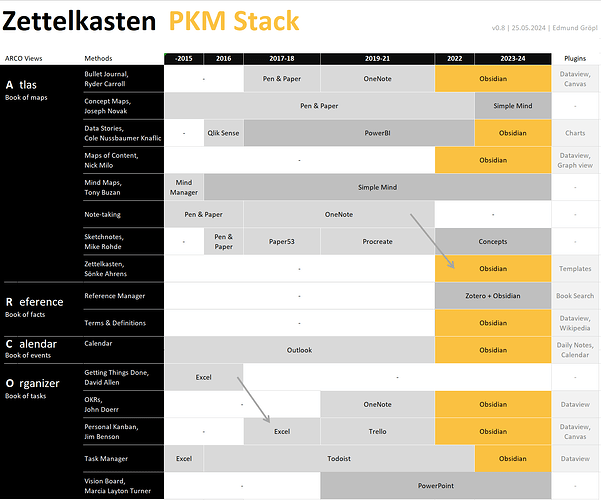Select the Procreate cell
The height and width of the screenshot is (500, 601).
click(377, 241)
